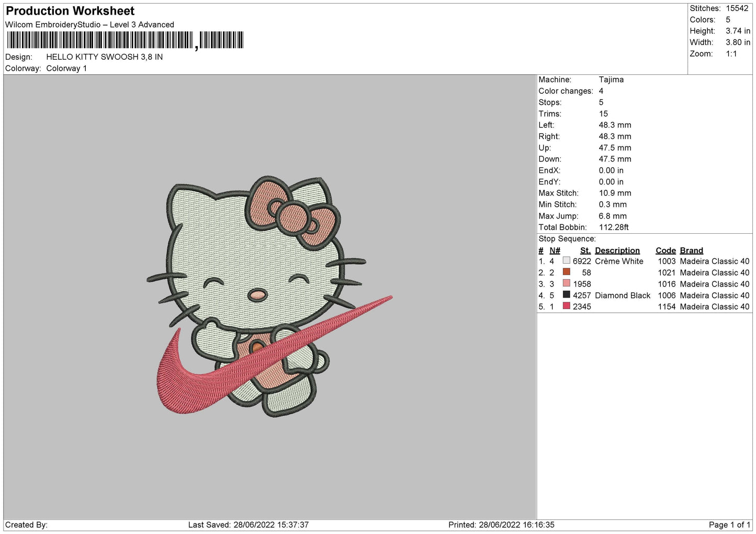Screen dimensions: 756x534
Task: Click the 'Crème White' description text
Action: [619, 262]
